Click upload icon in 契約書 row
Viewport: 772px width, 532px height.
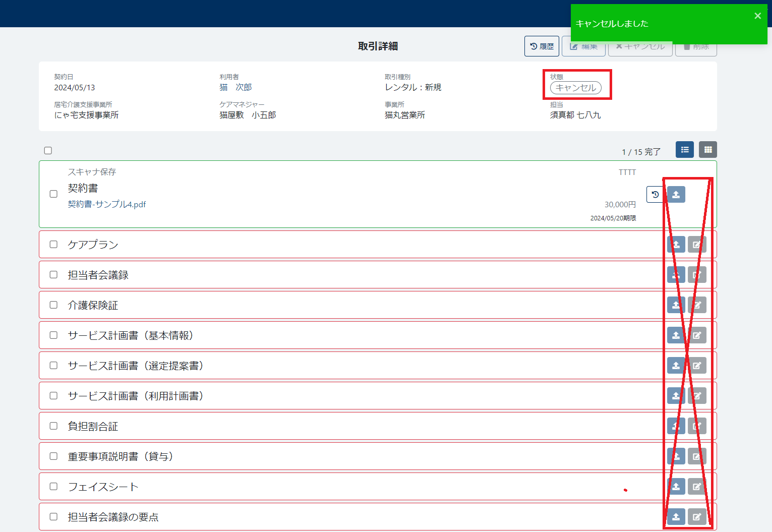pos(676,194)
